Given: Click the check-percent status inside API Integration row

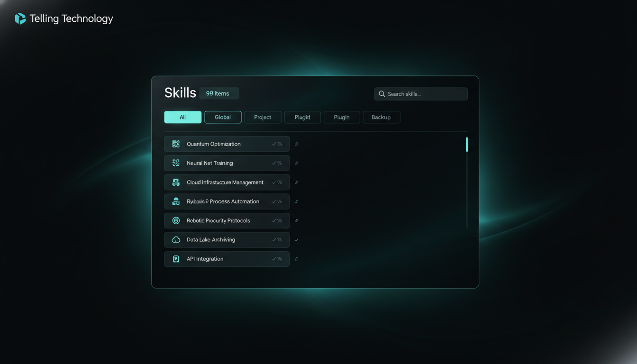Looking at the screenshot, I should [277, 259].
